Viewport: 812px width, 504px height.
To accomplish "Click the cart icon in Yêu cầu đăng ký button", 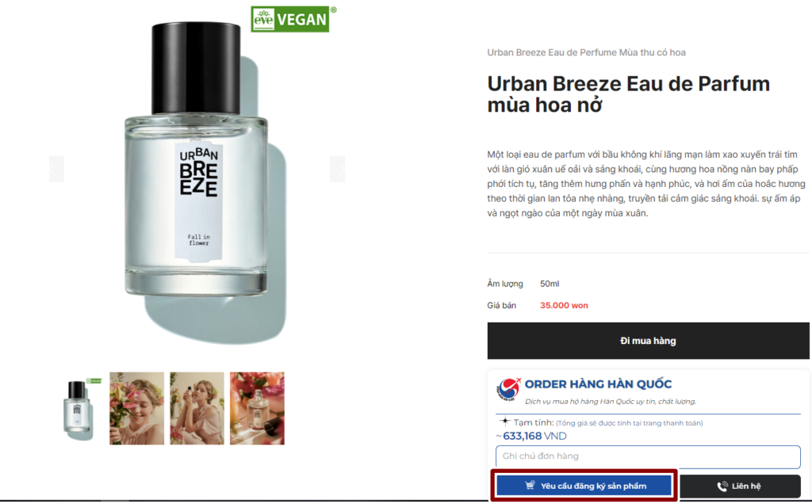I will tap(530, 485).
